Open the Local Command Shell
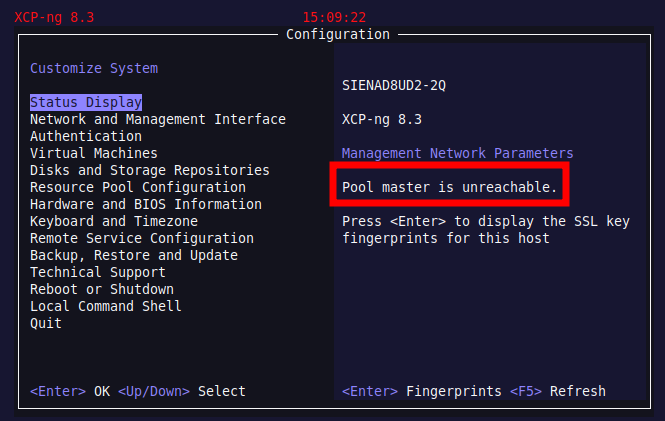 click(x=106, y=306)
